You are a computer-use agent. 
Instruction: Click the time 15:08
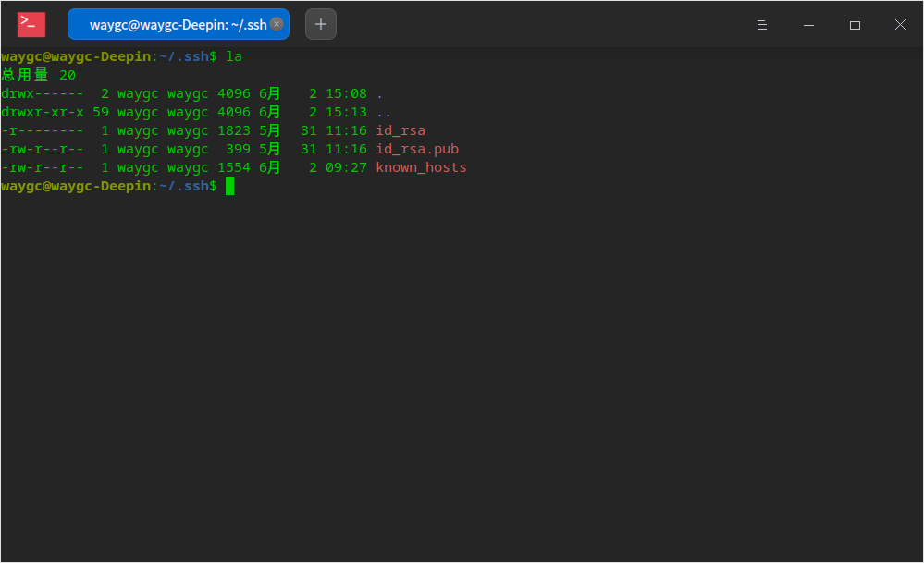[x=347, y=93]
